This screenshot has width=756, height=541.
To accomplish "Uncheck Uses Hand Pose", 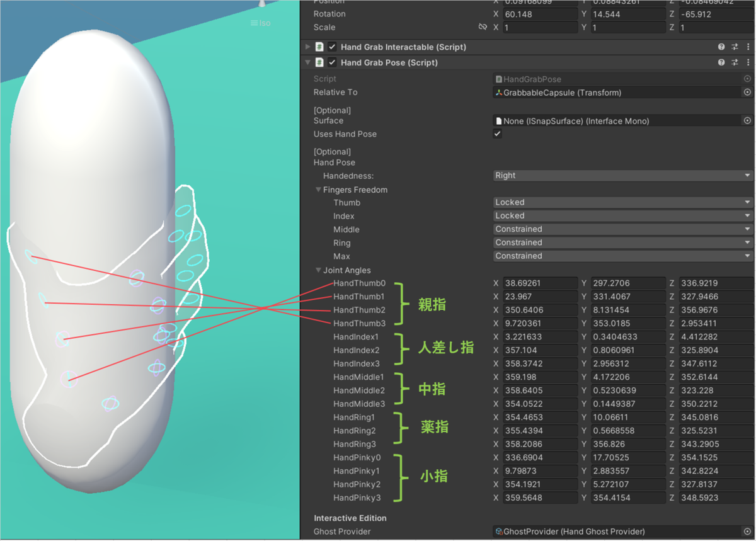I will click(497, 134).
